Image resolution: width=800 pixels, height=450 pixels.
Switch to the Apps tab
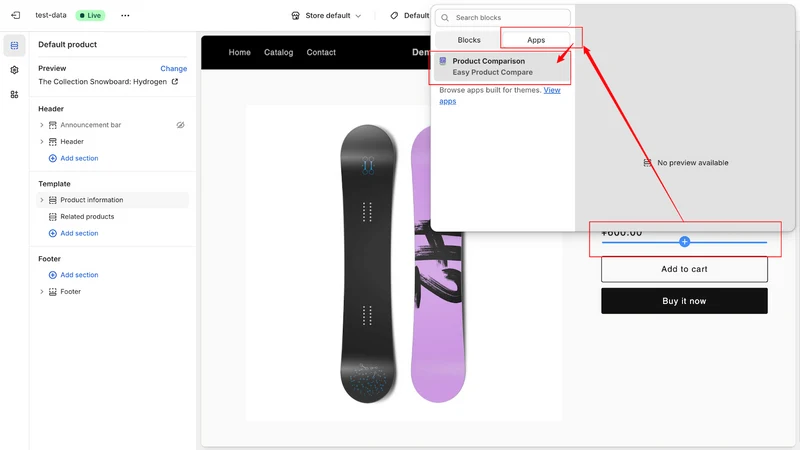[x=536, y=40]
